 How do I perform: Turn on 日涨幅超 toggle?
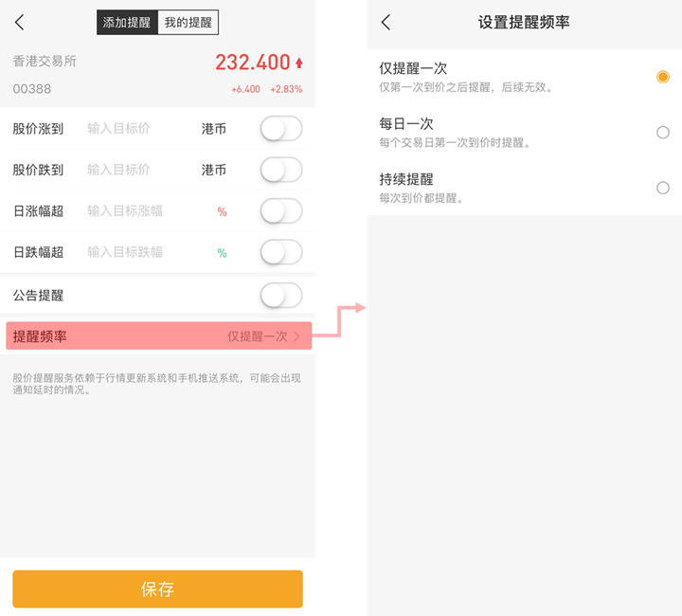click(281, 211)
